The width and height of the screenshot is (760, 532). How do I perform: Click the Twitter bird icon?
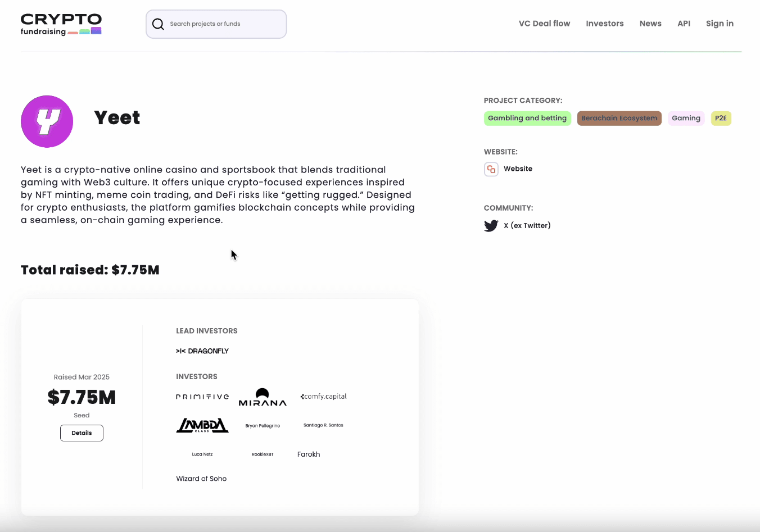491,226
